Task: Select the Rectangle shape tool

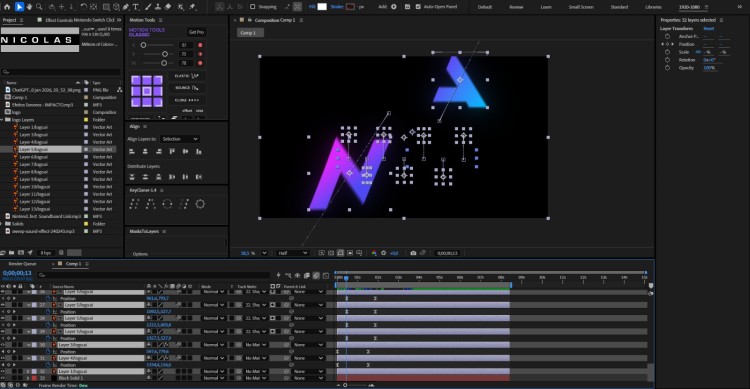Action: coord(106,7)
